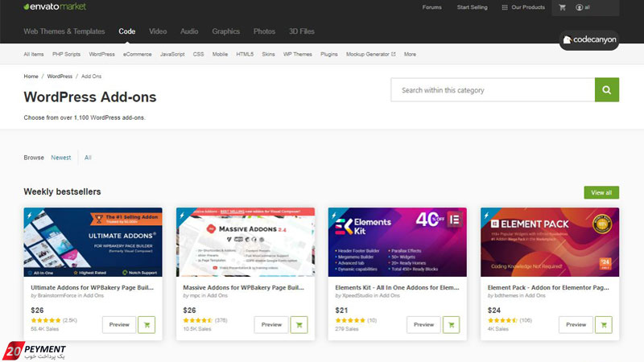Image resolution: width=644 pixels, height=362 pixels.
Task: Click the CodeCanyon logo badge
Action: [x=589, y=39]
